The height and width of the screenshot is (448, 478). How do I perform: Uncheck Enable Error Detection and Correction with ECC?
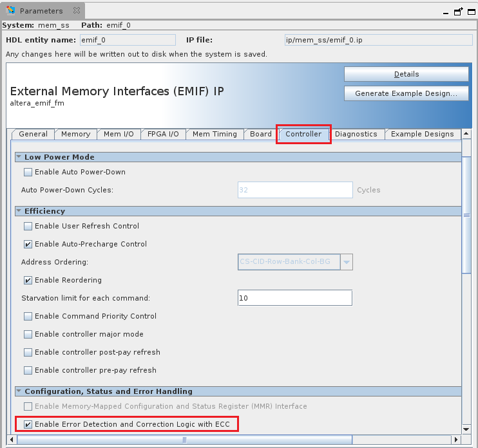pos(28,424)
